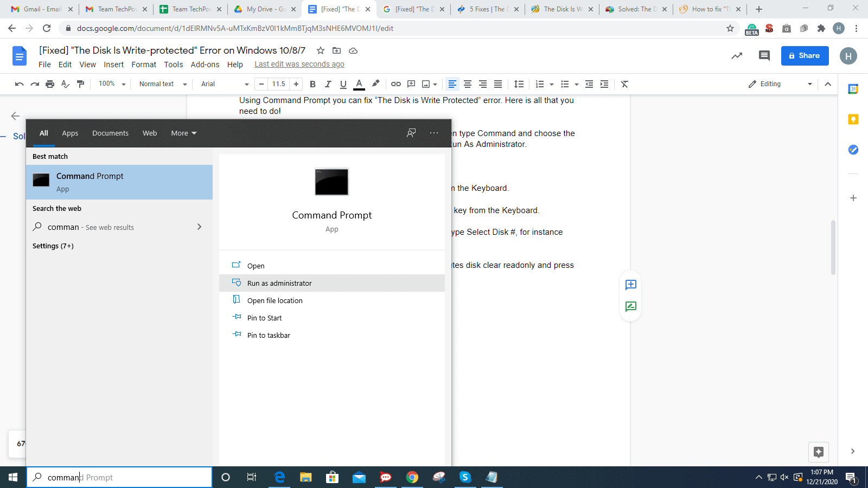
Task: Open the text color picker
Action: pyautogui.click(x=359, y=84)
